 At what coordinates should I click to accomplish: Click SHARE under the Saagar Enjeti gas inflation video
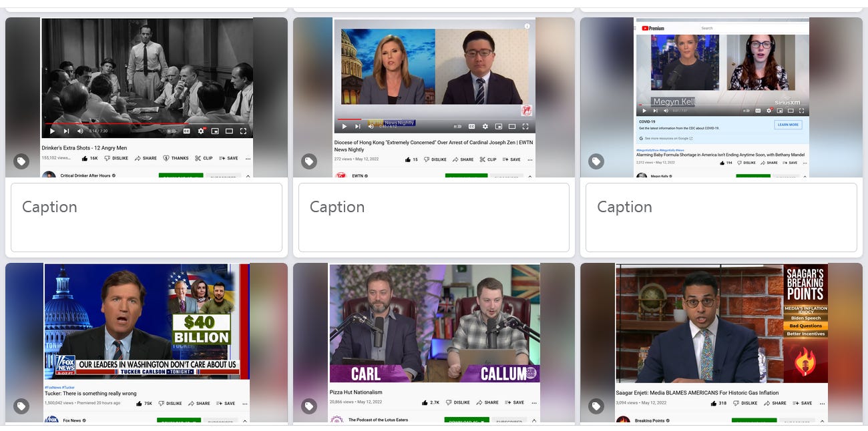coord(775,403)
